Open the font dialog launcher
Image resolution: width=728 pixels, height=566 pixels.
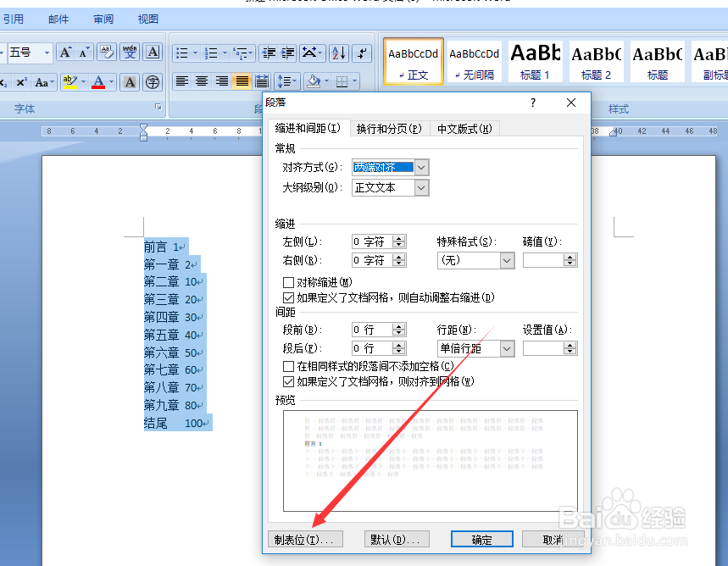click(158, 108)
